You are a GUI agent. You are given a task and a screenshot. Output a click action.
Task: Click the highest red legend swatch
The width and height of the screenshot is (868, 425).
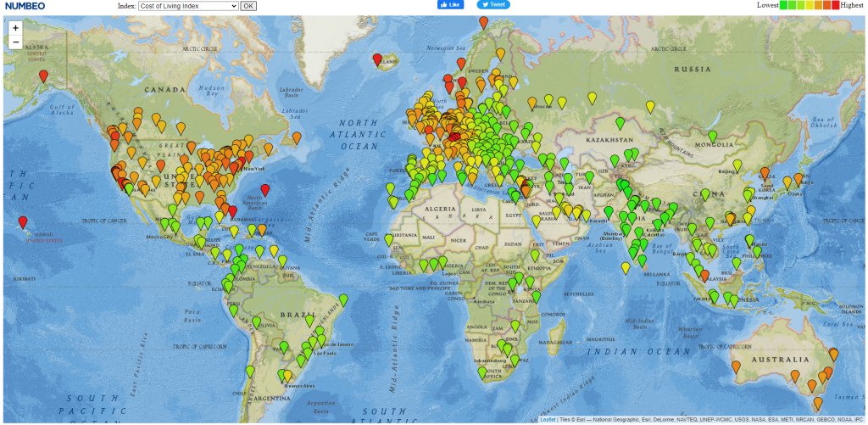click(835, 6)
